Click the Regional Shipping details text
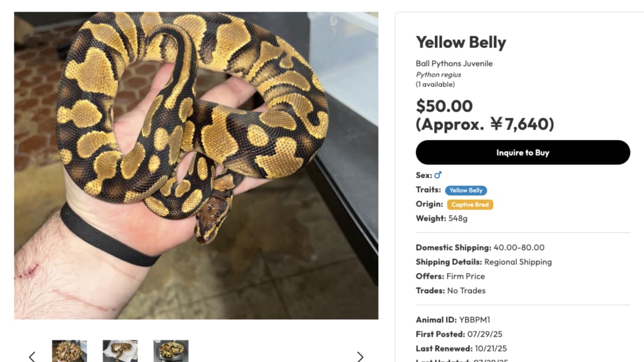This screenshot has height=362, width=644. (518, 262)
